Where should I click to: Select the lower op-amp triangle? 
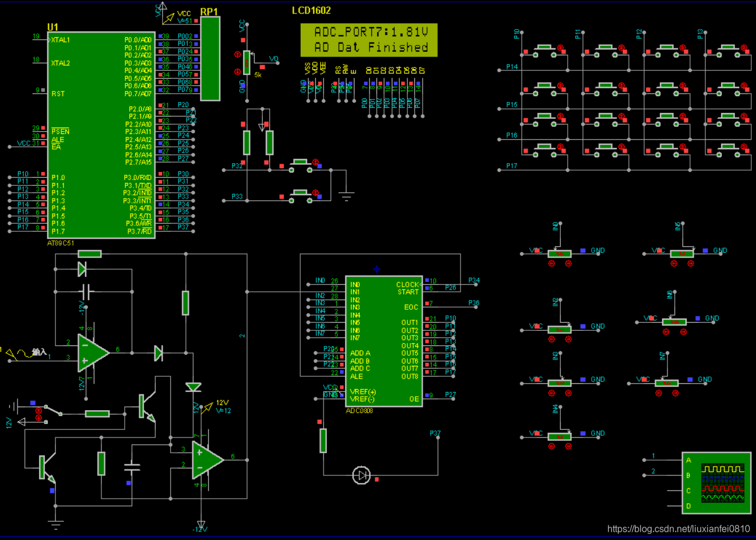[208, 460]
